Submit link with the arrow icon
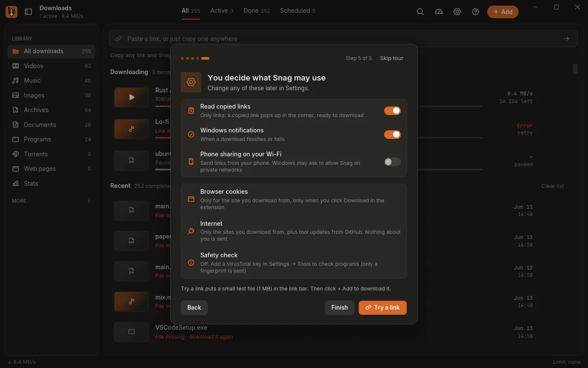This screenshot has width=588, height=368. click(x=566, y=39)
